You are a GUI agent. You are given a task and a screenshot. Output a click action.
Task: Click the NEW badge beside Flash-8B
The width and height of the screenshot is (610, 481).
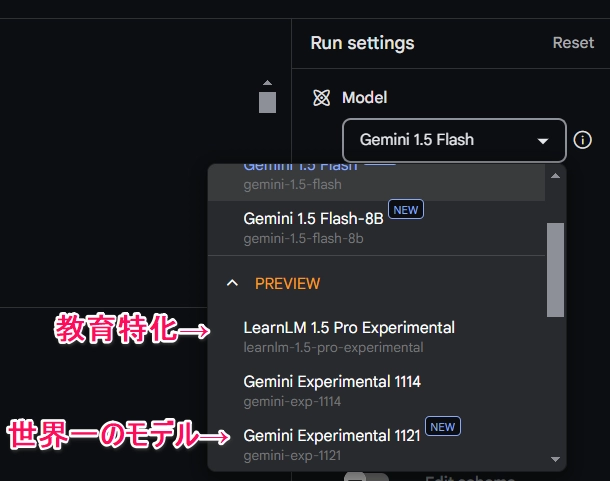(x=406, y=209)
